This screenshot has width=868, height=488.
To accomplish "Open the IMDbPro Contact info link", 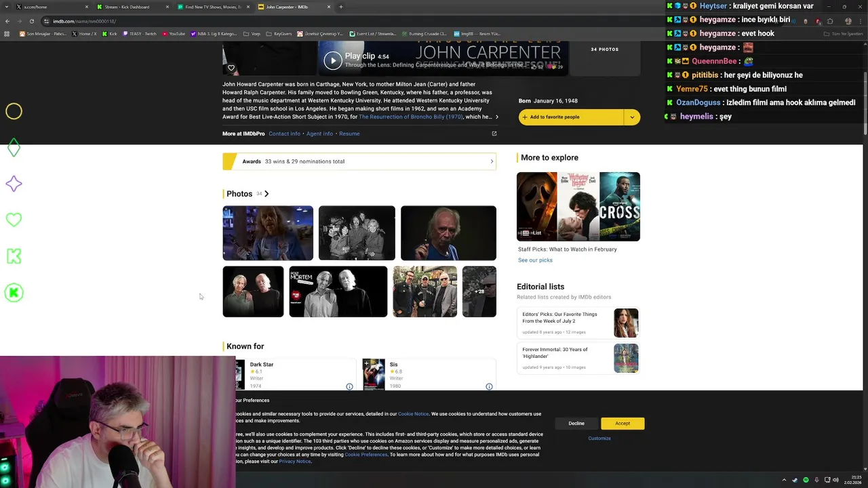I will point(284,134).
